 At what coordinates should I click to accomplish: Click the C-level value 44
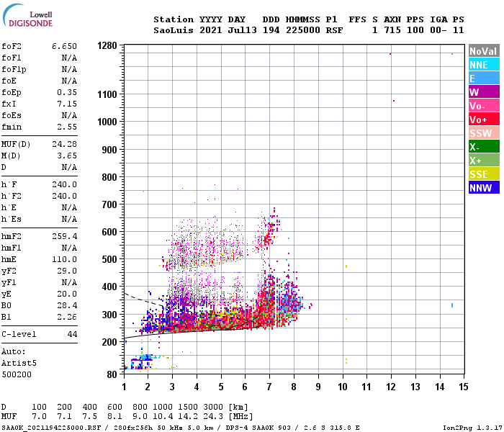[x=72, y=334]
